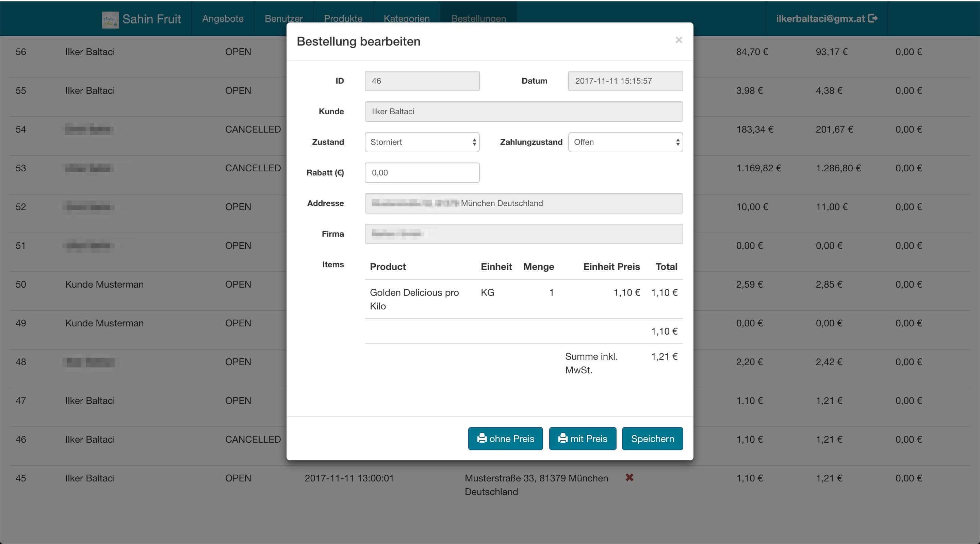Viewport: 980px width, 544px height.
Task: Save the order with Speichern
Action: click(652, 439)
